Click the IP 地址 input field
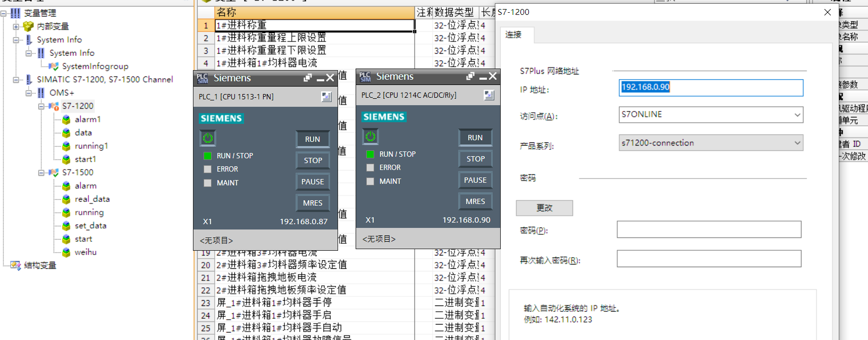This screenshot has width=868, height=340. [711, 88]
